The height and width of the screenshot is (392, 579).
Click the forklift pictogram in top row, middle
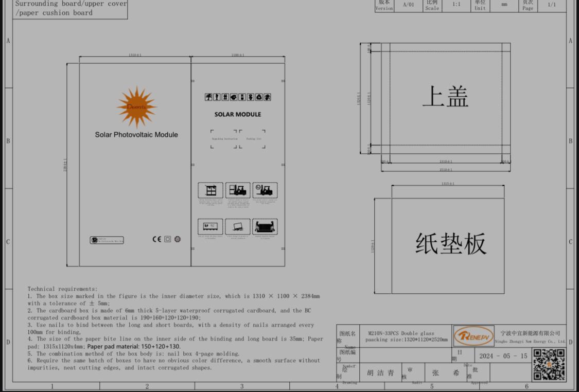(x=237, y=190)
